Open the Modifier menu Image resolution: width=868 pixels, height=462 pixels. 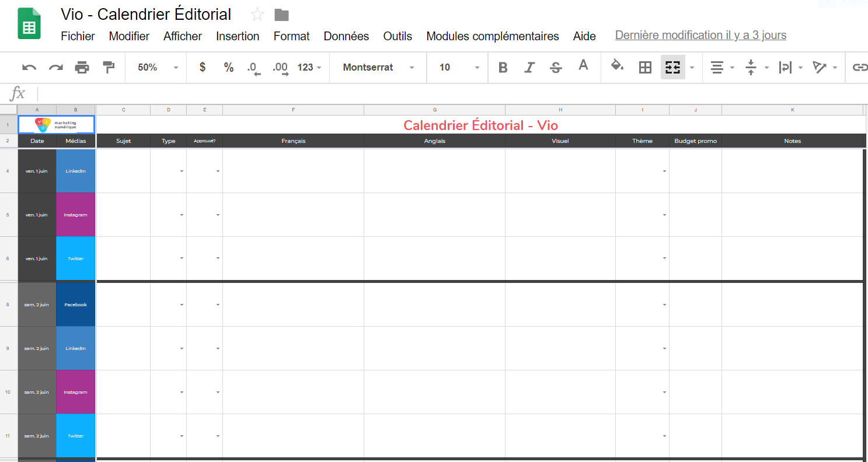point(129,36)
